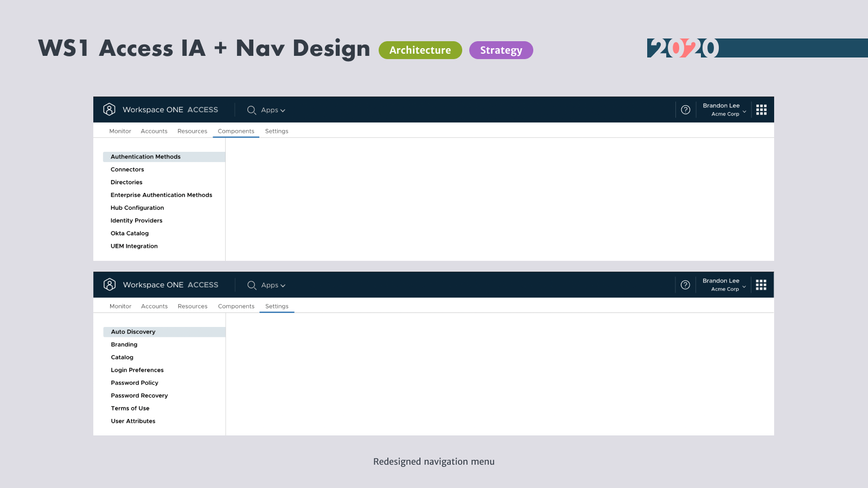Click the purple Strategy tag
This screenshot has height=488, width=868.
[x=501, y=50]
